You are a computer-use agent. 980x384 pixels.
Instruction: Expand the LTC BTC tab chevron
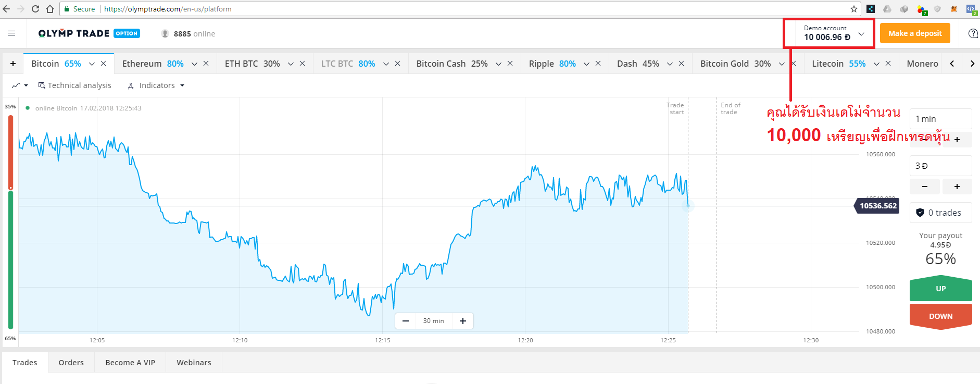pyautogui.click(x=386, y=64)
